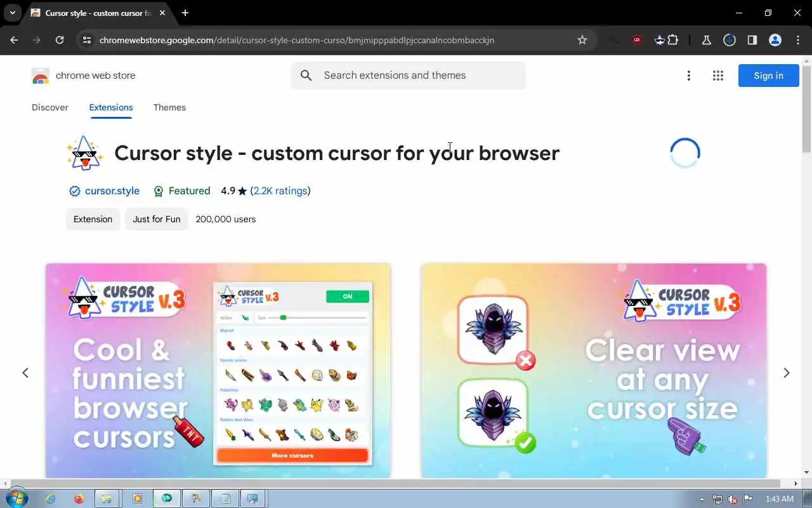
Task: Open the Chrome three-dot menu
Action: [x=798, y=40]
